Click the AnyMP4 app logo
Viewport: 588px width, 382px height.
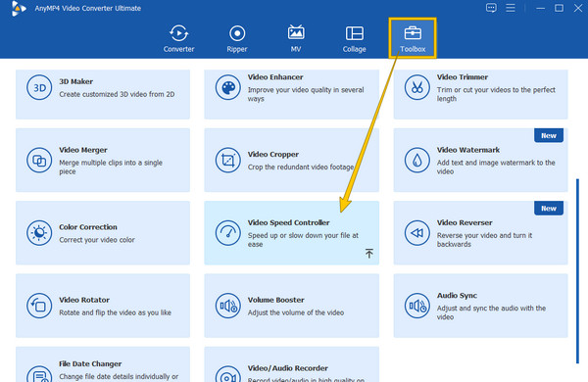coord(18,8)
